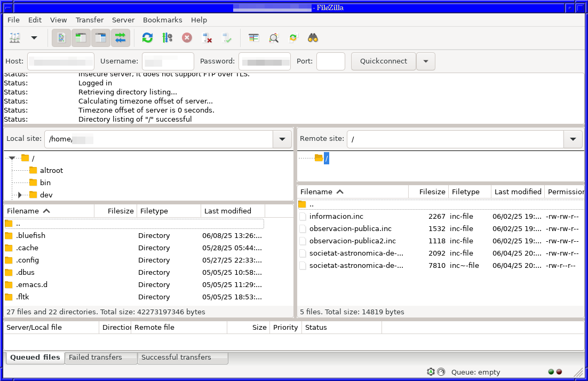Reconnect to last used server

click(x=227, y=38)
